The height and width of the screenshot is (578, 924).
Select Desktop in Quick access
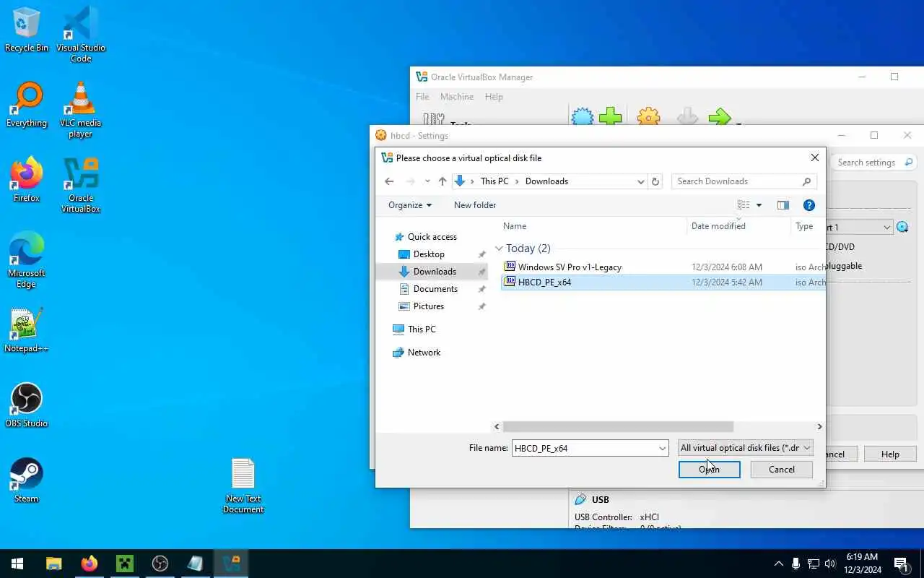[429, 254]
